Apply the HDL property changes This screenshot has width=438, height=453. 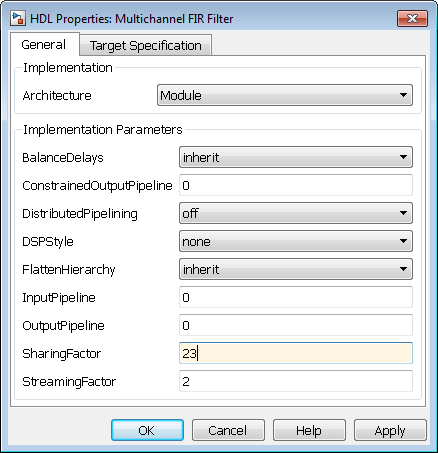click(390, 430)
